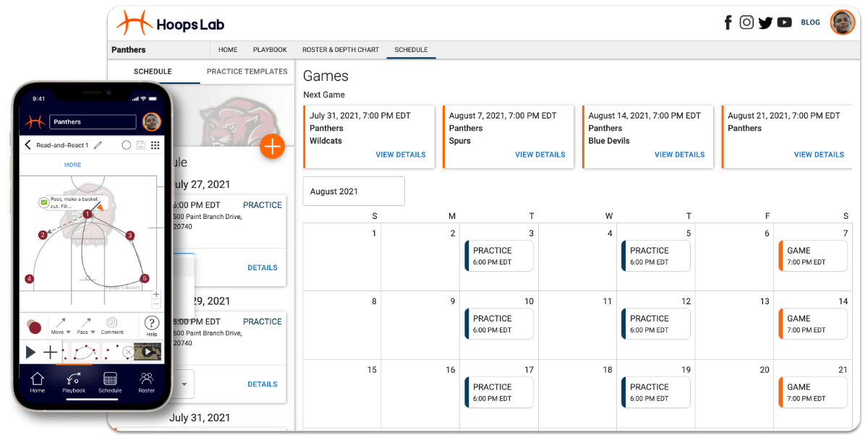Click the Instagram icon in the header
This screenshot has height=443, width=868.
(x=746, y=22)
